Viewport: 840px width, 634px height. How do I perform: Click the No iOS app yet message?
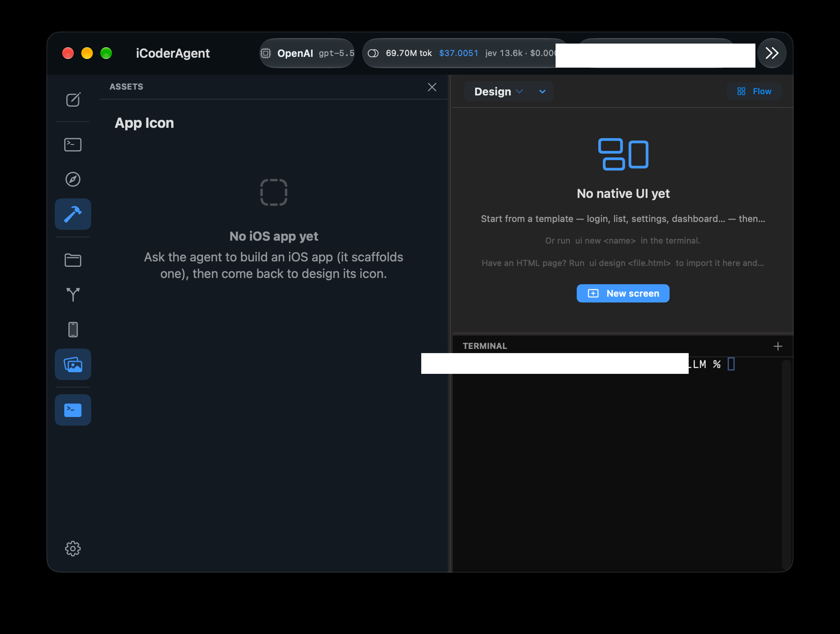tap(274, 236)
